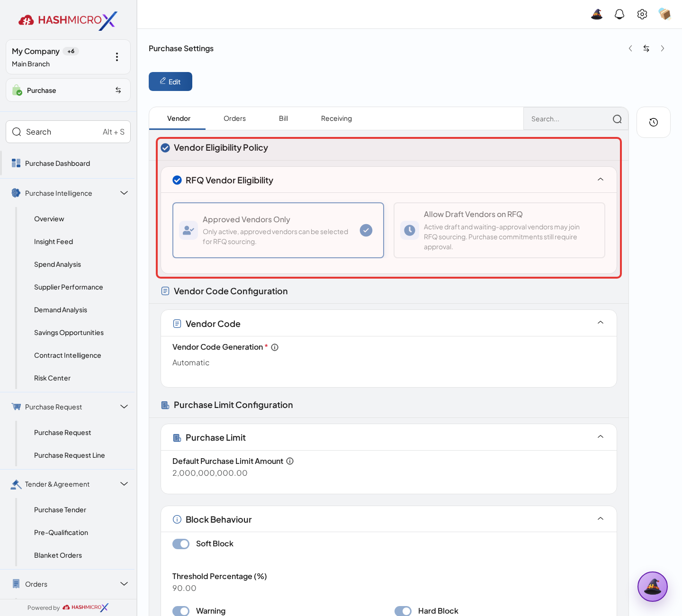Screen dimensions: 682x616
Task: Collapse the RFQ Vendor Eligibility section
Action: click(601, 180)
